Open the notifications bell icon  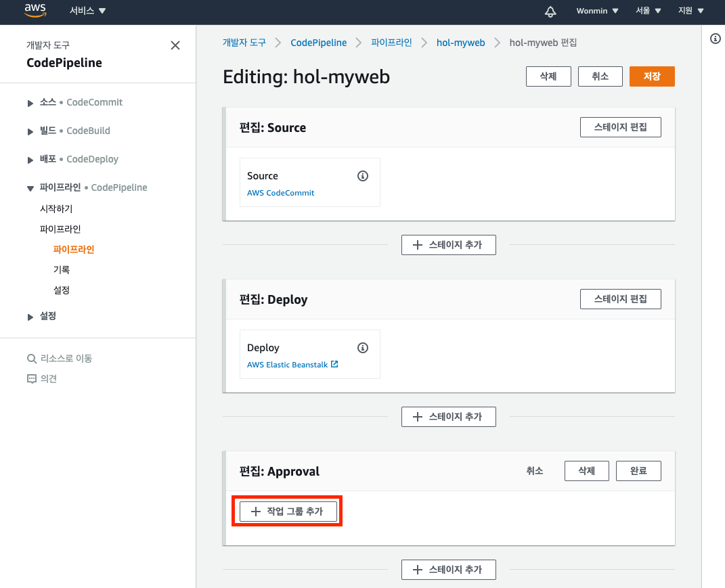pos(550,11)
